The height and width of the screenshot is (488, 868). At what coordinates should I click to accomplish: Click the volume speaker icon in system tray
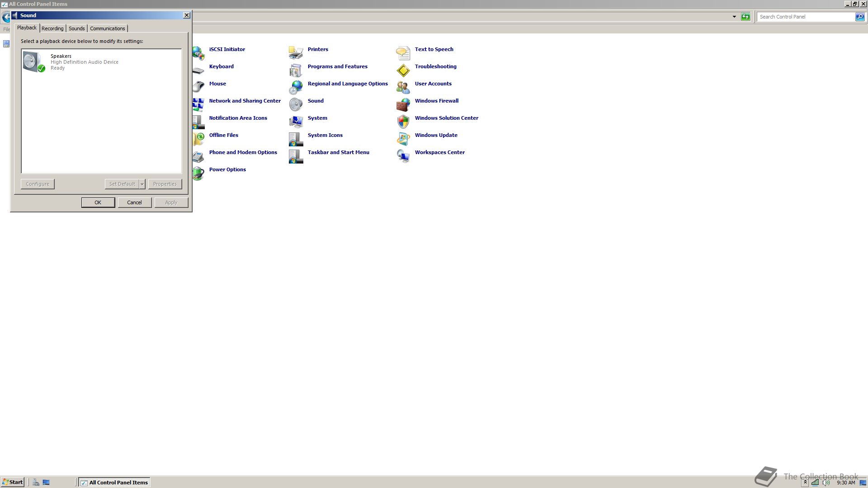[x=826, y=483]
